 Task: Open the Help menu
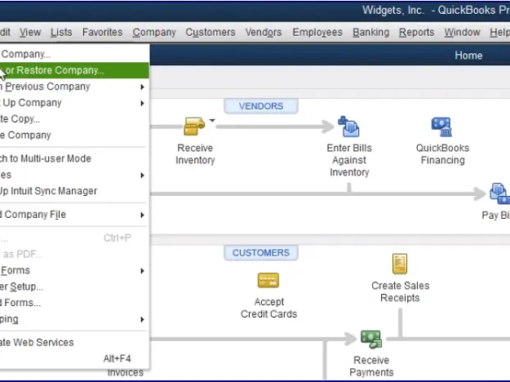500,32
